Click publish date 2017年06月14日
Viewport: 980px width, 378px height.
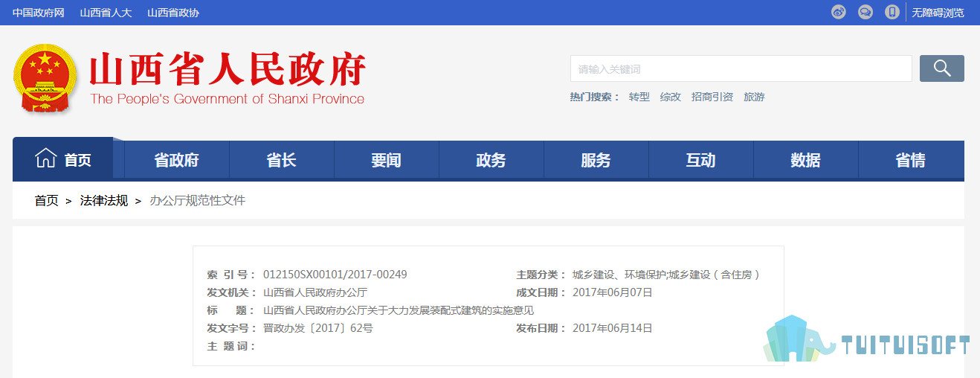click(613, 328)
